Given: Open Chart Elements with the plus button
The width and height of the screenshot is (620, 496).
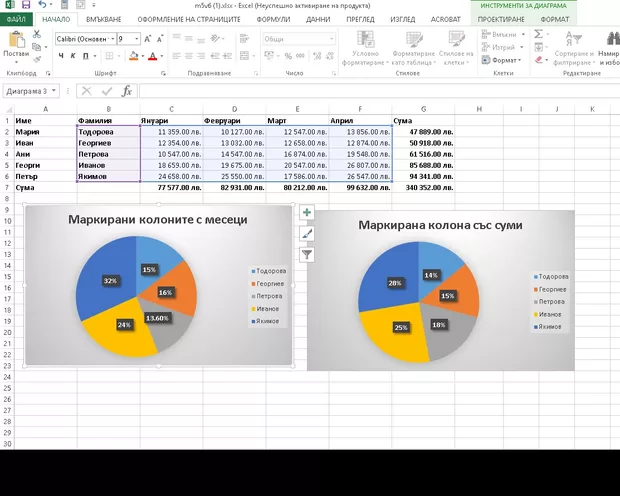Looking at the screenshot, I should 307,213.
